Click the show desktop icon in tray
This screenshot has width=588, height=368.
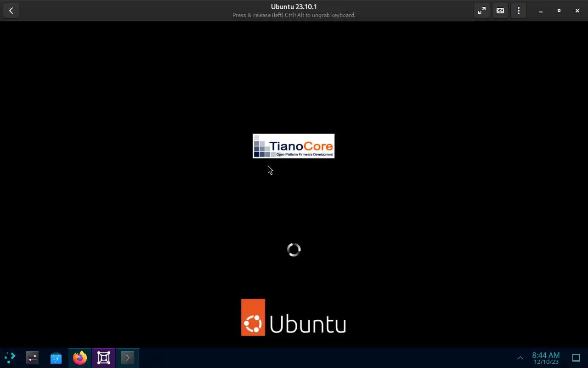tap(576, 358)
